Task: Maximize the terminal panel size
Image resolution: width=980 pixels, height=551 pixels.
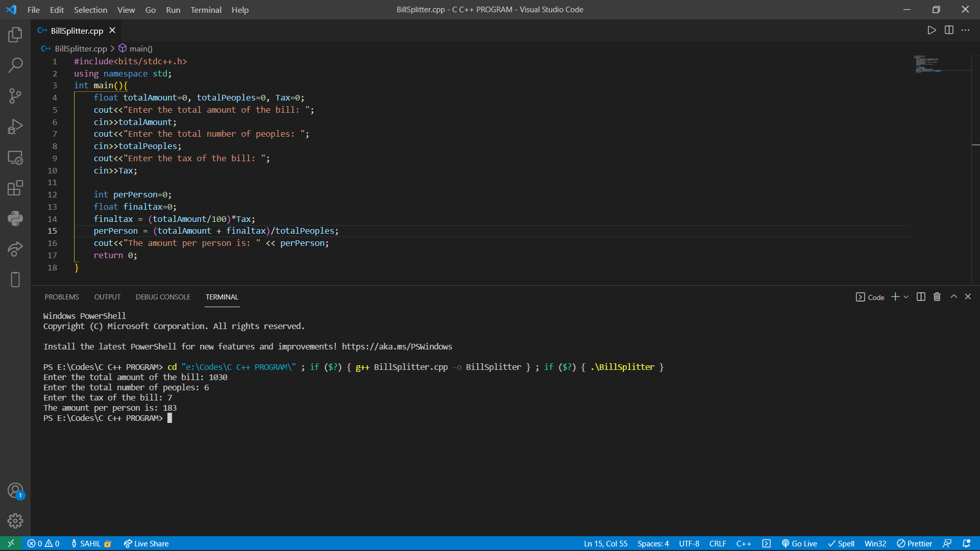Action: coord(953,297)
